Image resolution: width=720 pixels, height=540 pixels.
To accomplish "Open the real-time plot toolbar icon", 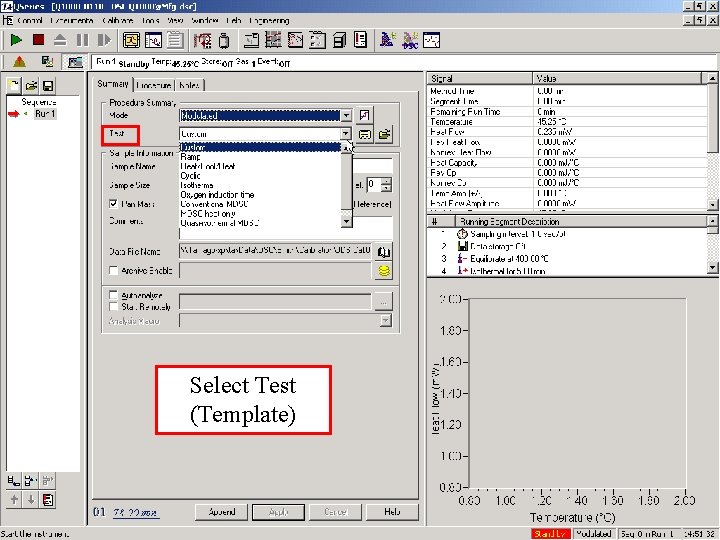I will [x=153, y=40].
